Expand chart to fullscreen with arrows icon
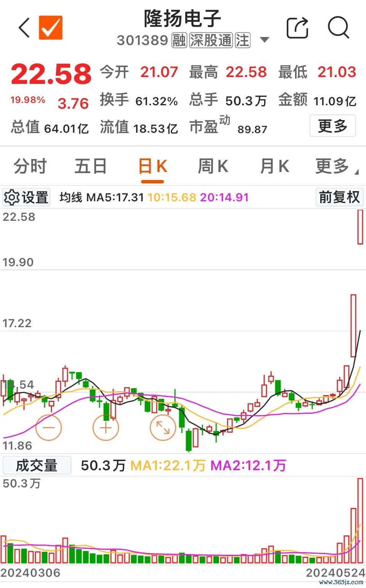 (x=163, y=427)
